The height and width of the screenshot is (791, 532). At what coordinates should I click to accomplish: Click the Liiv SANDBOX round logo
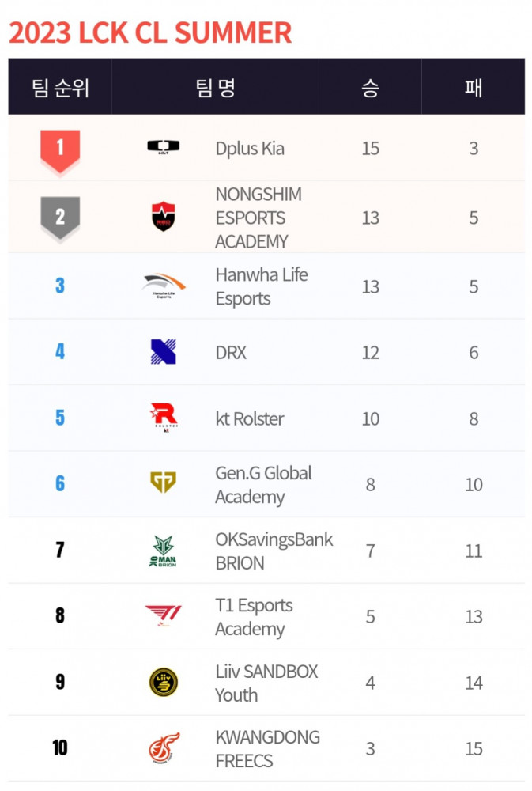pyautogui.click(x=164, y=682)
